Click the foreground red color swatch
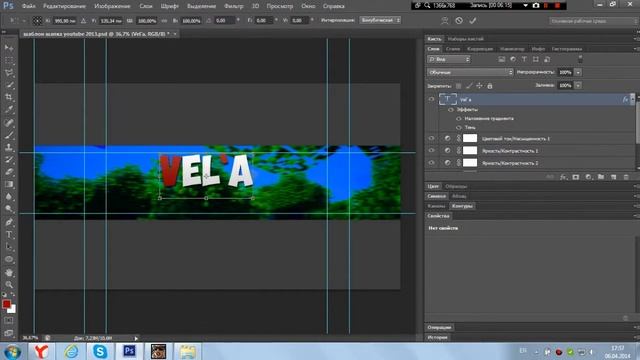 pos(6,304)
